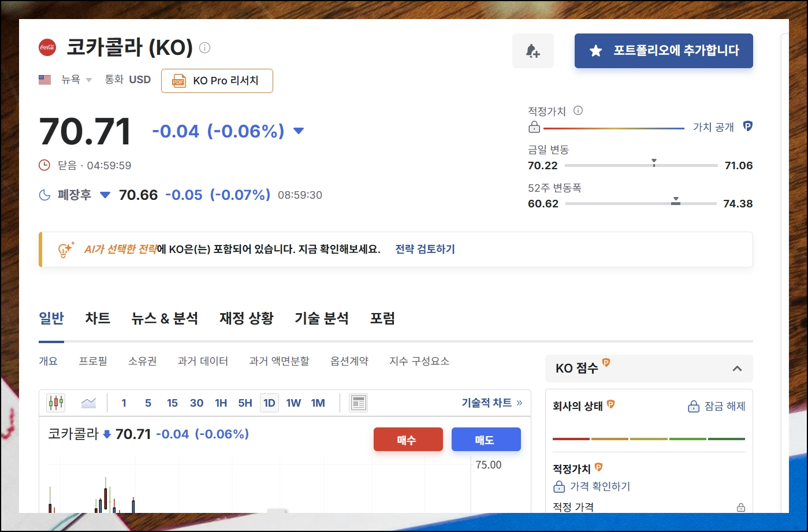The image size is (808, 532).
Task: Select the 5H interval
Action: (245, 403)
